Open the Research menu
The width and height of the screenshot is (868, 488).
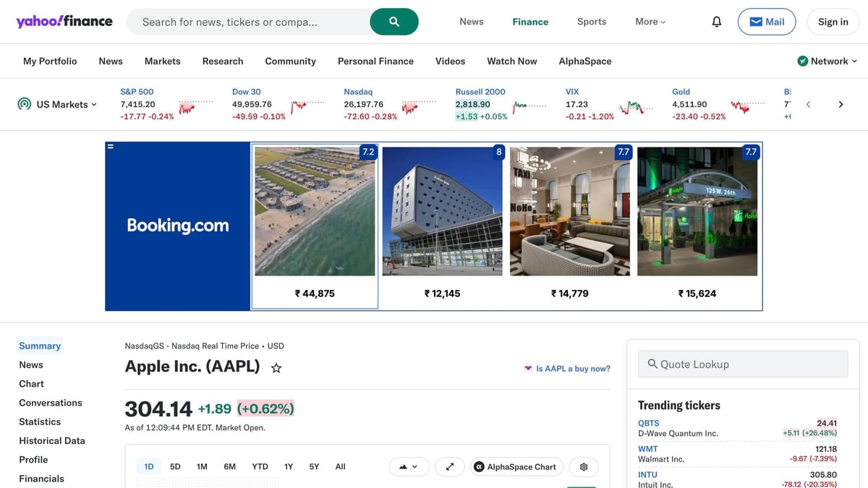(x=223, y=61)
